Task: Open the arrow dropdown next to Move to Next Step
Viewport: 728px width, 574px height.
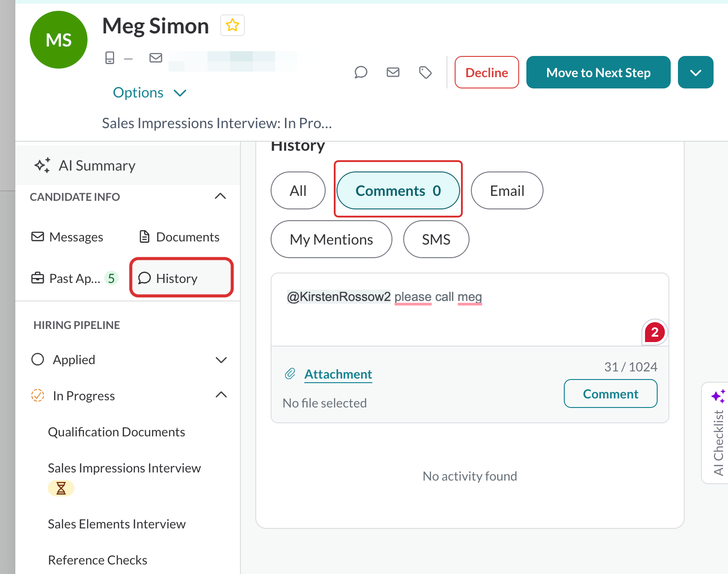Action: click(x=696, y=72)
